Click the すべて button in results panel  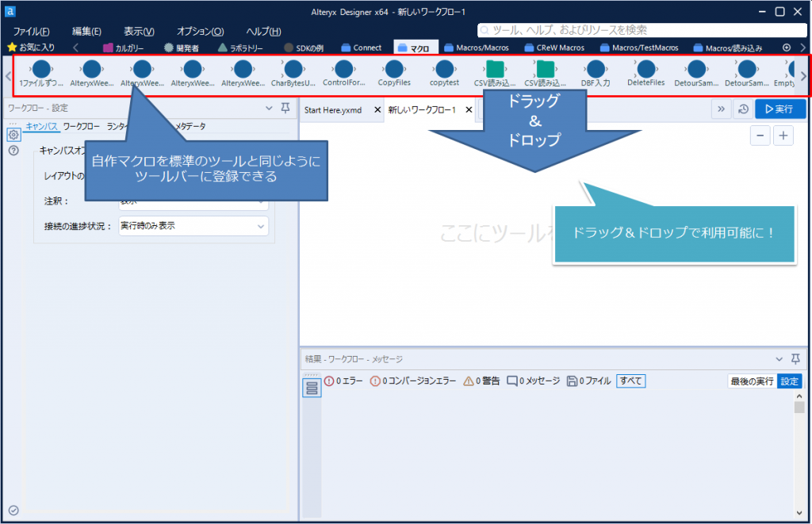tap(630, 381)
